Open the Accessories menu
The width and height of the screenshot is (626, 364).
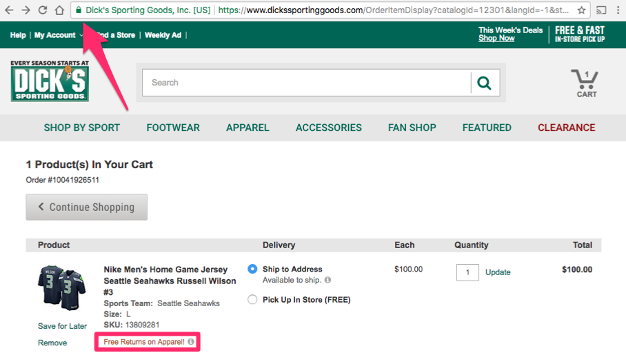329,128
